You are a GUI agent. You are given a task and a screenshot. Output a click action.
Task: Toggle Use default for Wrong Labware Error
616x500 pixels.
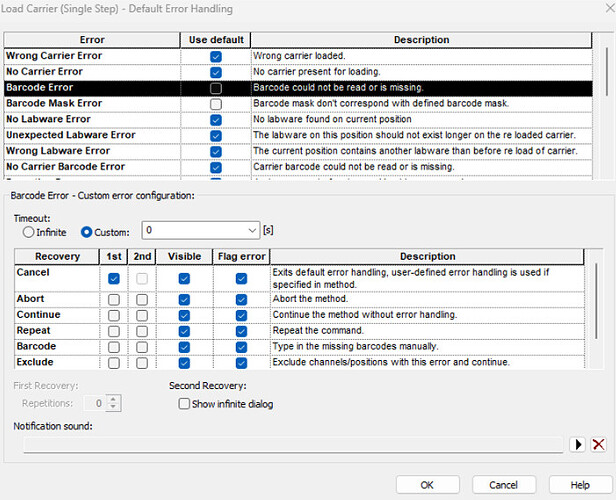pos(216,152)
